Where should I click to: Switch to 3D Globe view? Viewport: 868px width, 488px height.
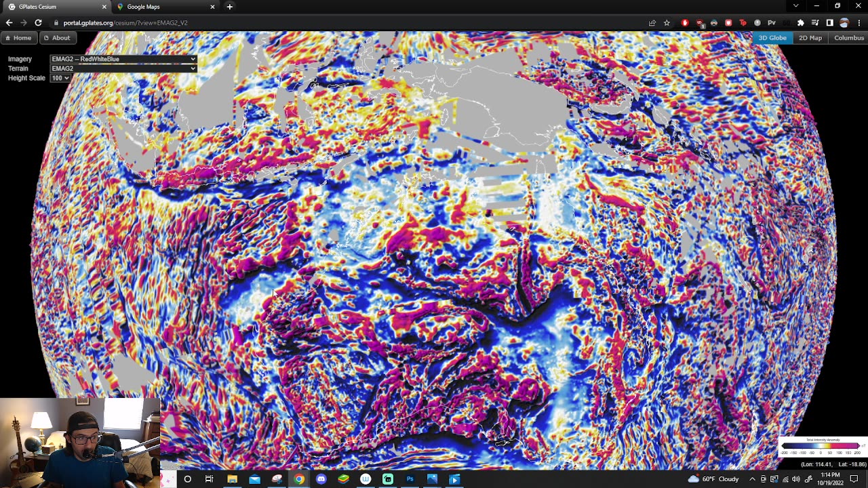coord(772,38)
